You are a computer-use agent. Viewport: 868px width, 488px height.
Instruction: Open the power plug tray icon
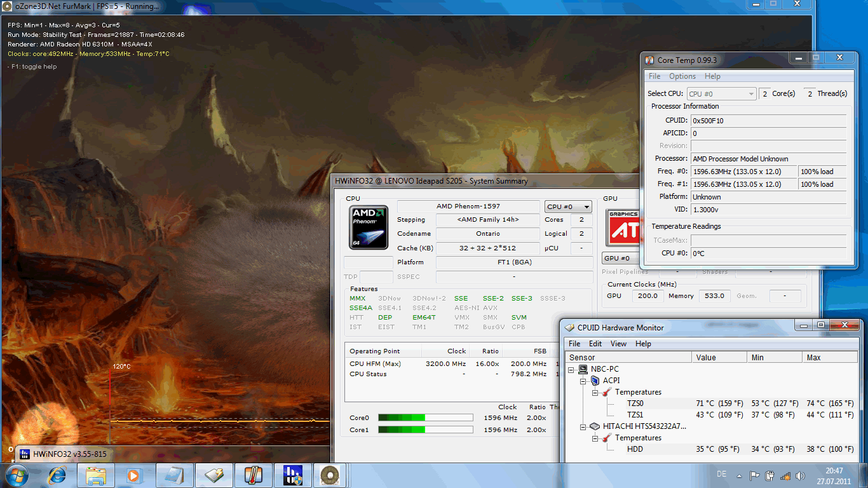[x=770, y=475]
